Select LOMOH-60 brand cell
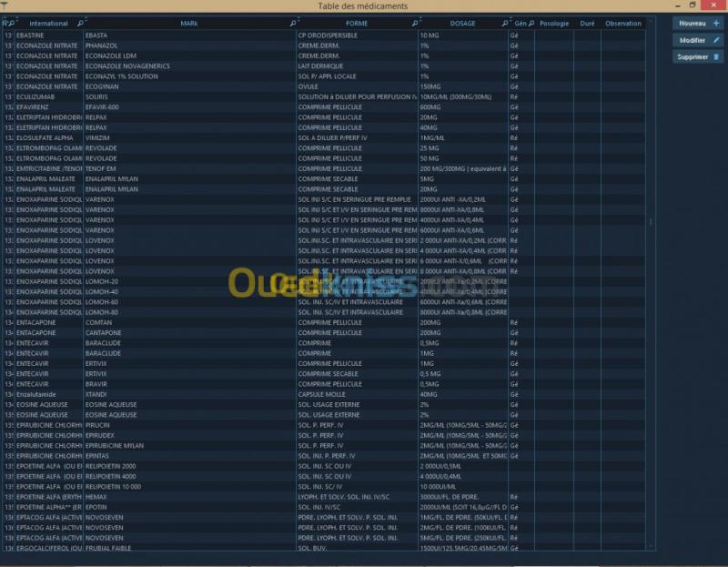Image resolution: width=728 pixels, height=567 pixels. pos(189,302)
